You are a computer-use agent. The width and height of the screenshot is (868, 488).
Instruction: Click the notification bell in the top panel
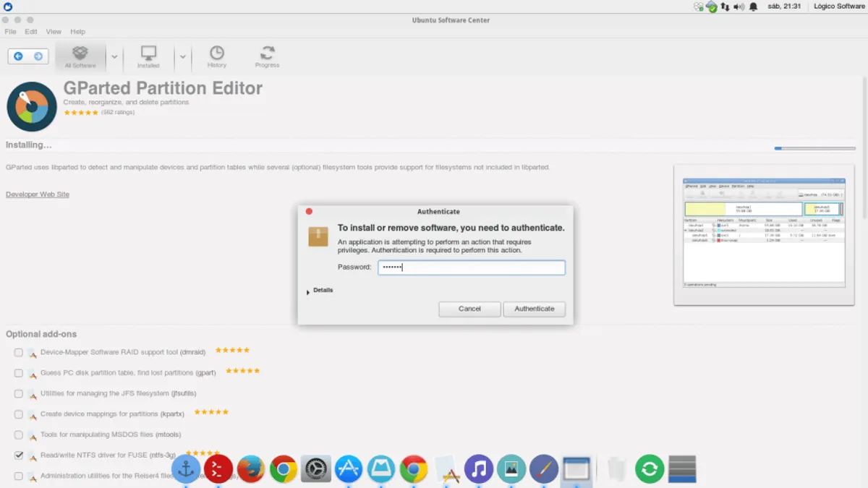click(x=754, y=7)
